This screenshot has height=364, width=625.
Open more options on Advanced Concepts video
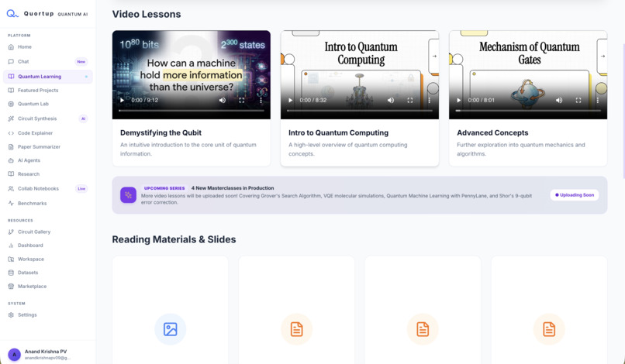598,101
